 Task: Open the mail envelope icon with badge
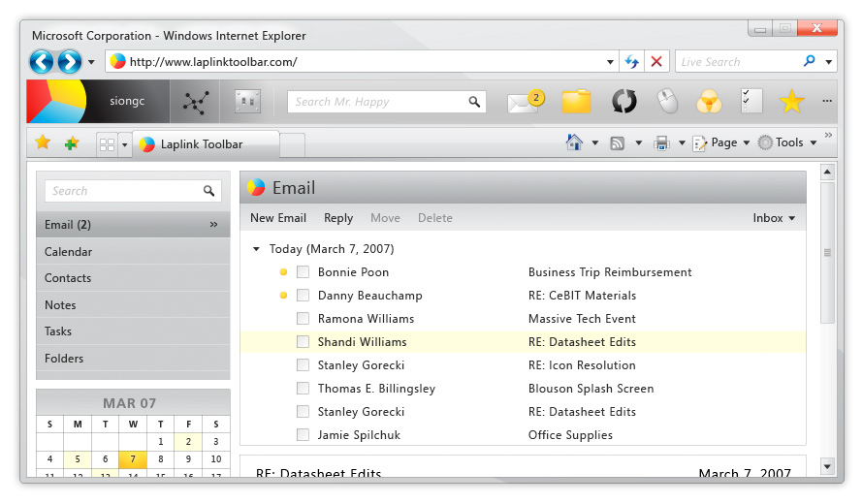click(525, 102)
